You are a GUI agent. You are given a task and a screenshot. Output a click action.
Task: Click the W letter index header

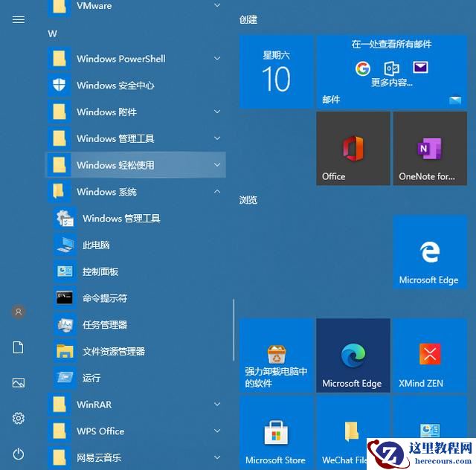pos(52,33)
